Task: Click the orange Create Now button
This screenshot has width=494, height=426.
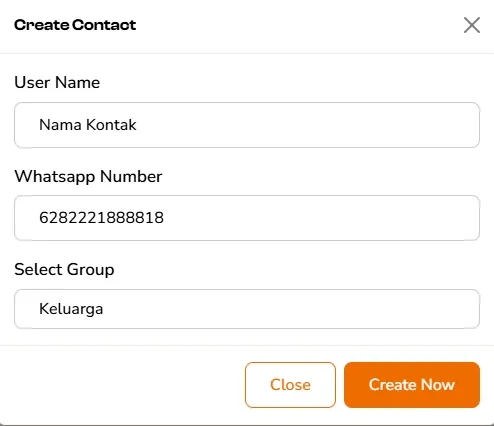Action: pos(412,385)
